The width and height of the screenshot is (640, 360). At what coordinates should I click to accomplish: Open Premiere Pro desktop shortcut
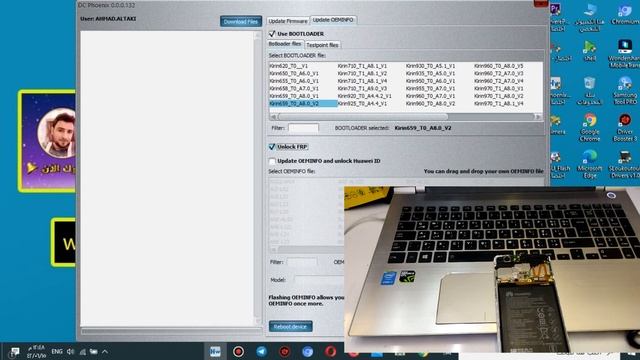[x=557, y=16]
